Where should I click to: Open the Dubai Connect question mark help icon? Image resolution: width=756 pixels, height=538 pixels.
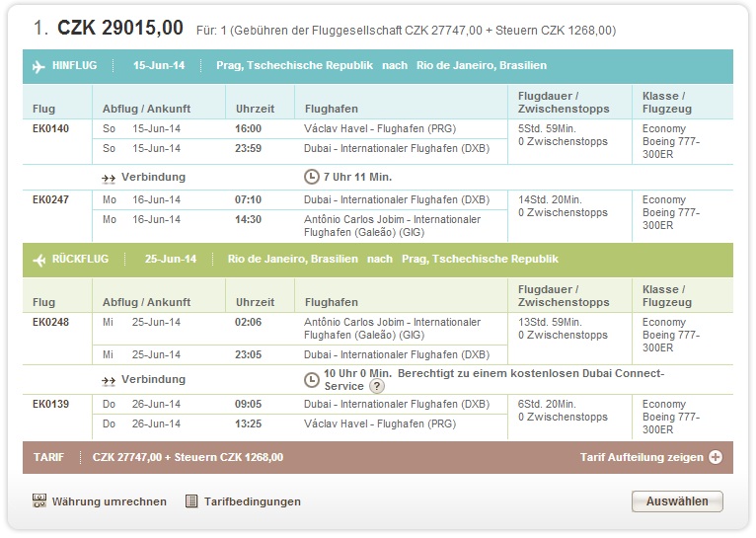[377, 386]
